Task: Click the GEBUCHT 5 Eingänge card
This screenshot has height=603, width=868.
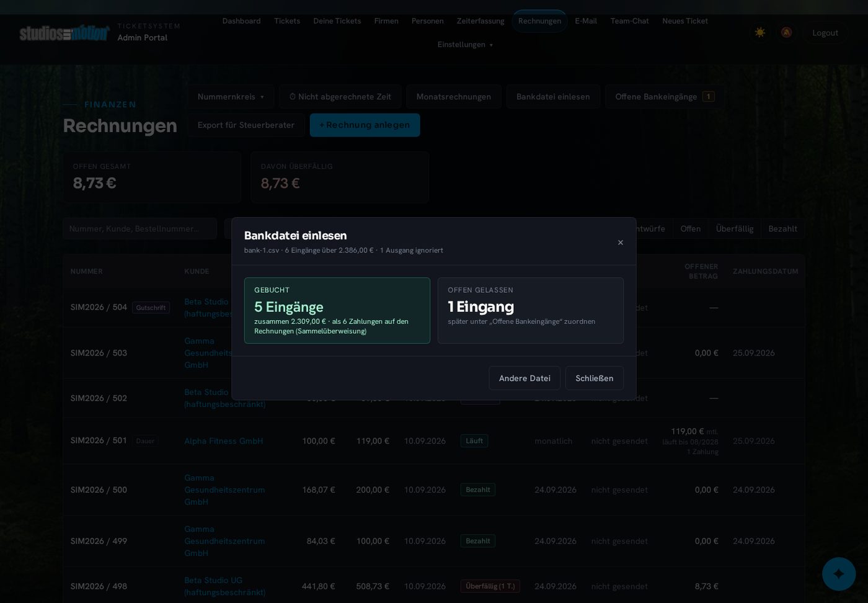Action: (337, 311)
